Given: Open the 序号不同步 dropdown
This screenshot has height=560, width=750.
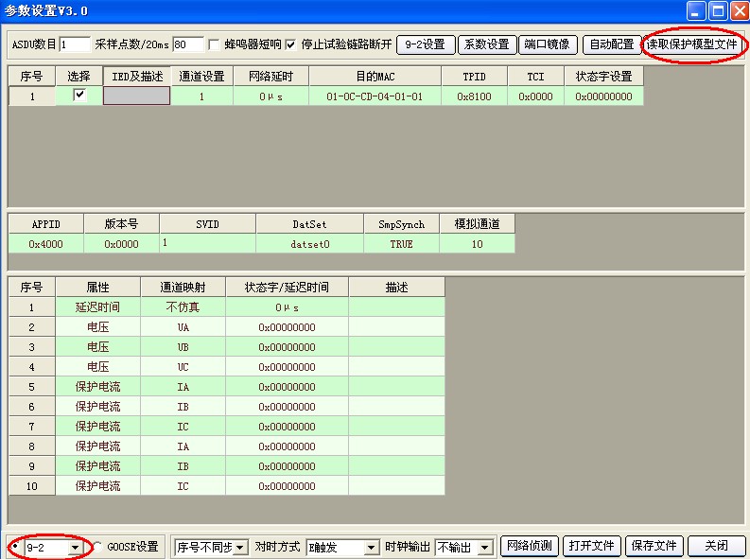Looking at the screenshot, I should click(x=239, y=548).
